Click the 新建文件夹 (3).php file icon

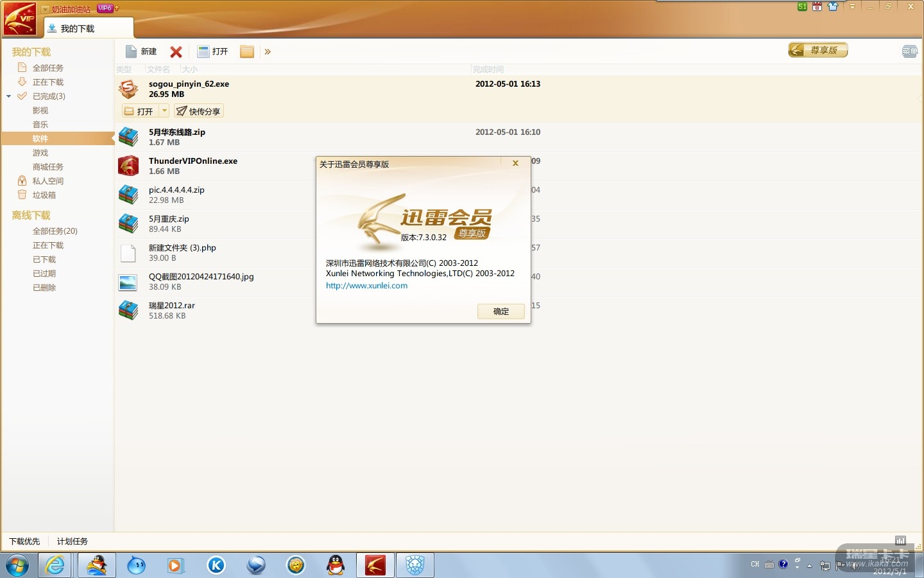[128, 253]
